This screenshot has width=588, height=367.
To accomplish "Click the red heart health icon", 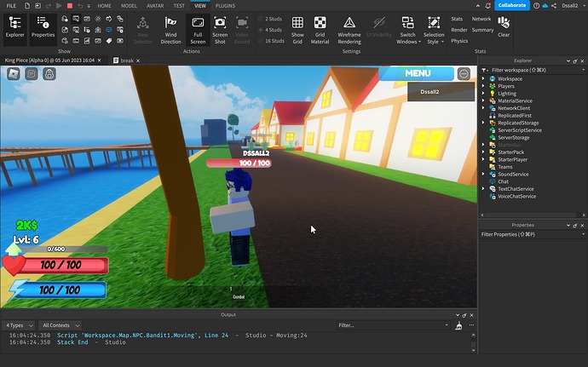I will coord(14,265).
